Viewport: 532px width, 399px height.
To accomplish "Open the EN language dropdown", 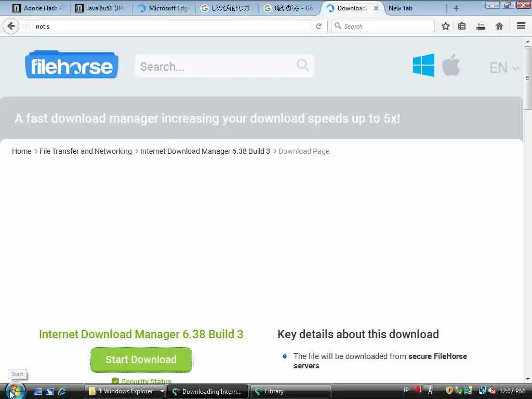I will point(504,68).
